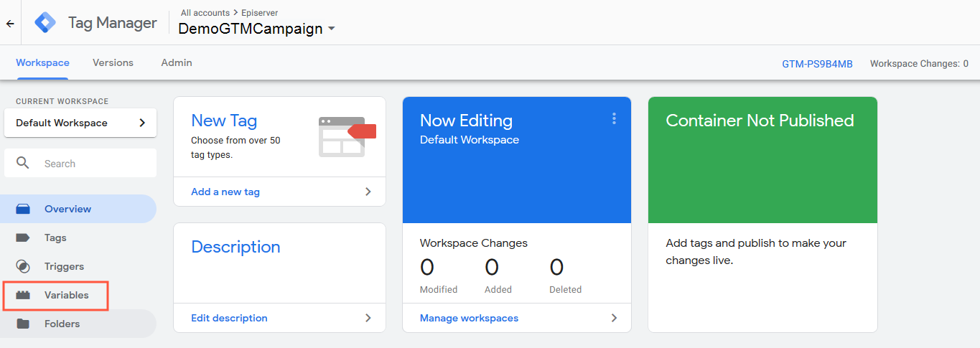
Task: Open Triggers in the sidebar
Action: point(78,266)
